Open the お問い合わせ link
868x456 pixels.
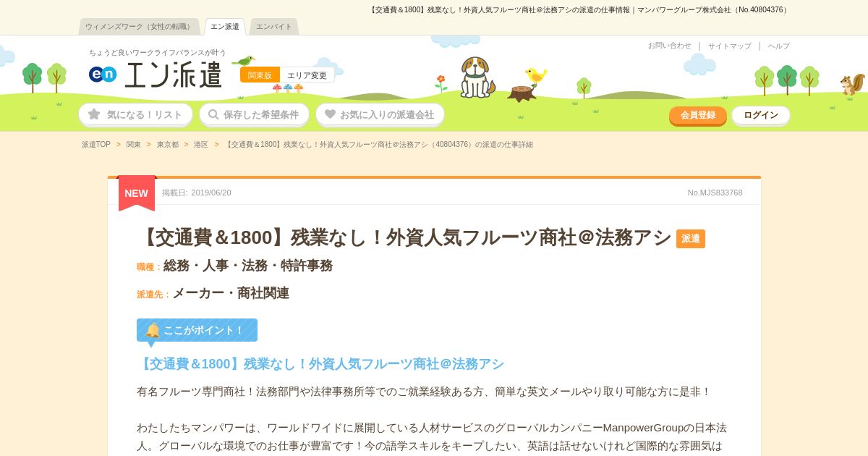[x=669, y=46]
